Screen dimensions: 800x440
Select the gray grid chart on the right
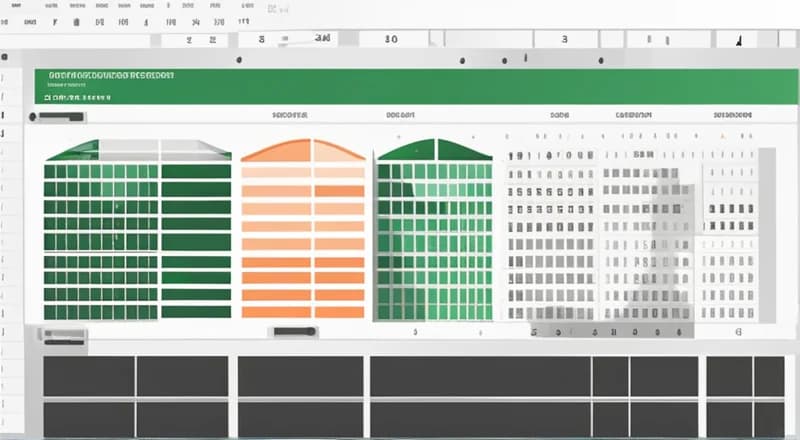click(630, 235)
